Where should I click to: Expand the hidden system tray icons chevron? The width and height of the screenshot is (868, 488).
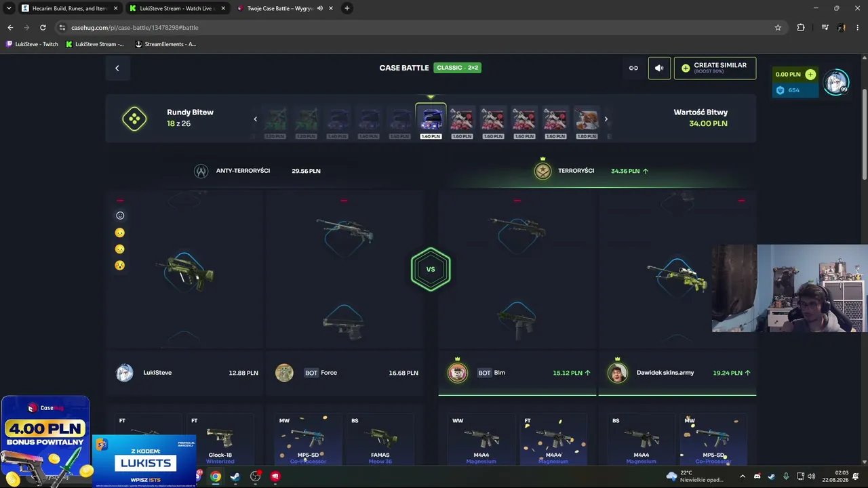(743, 476)
